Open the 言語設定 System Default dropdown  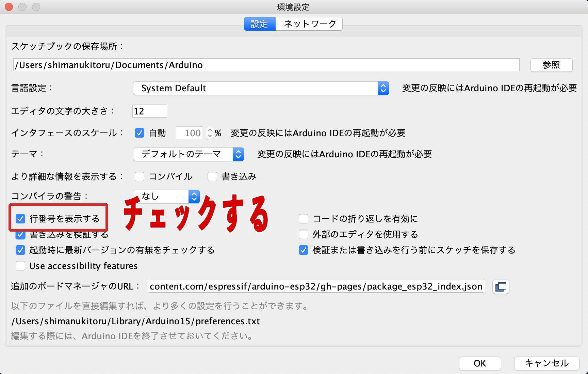tap(261, 88)
